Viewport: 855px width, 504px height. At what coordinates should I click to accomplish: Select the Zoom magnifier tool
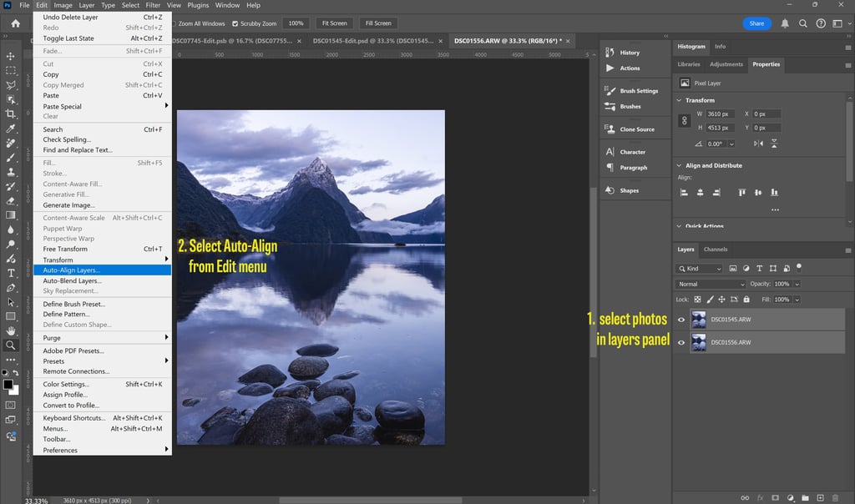[x=11, y=345]
